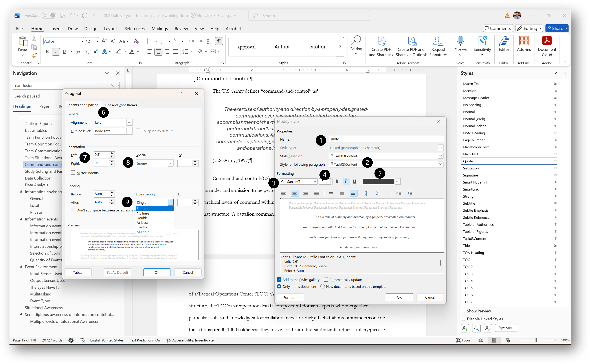Click the Sort icon in the Paragraph group
590x364 pixels.
tap(209, 41)
